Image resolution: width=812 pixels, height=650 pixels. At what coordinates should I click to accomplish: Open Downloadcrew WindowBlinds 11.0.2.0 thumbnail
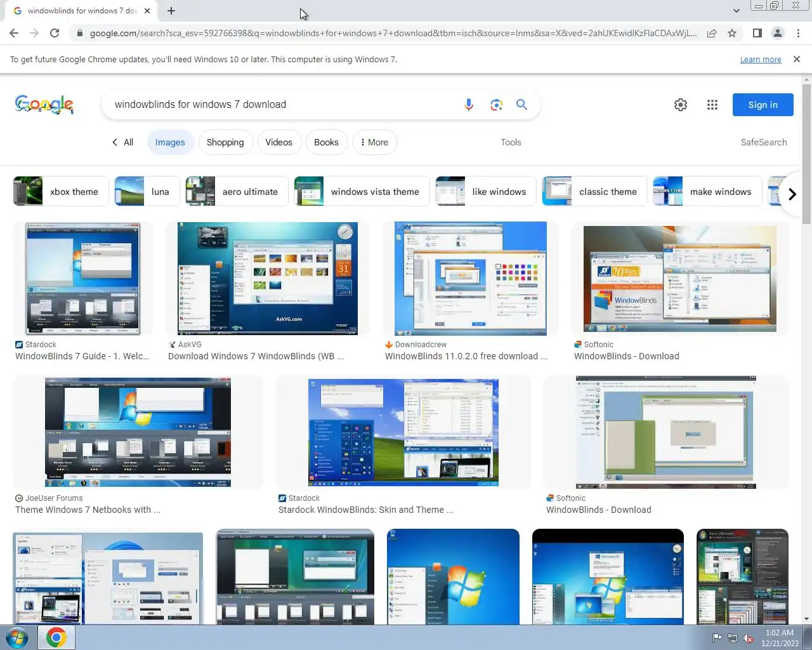[x=471, y=278]
